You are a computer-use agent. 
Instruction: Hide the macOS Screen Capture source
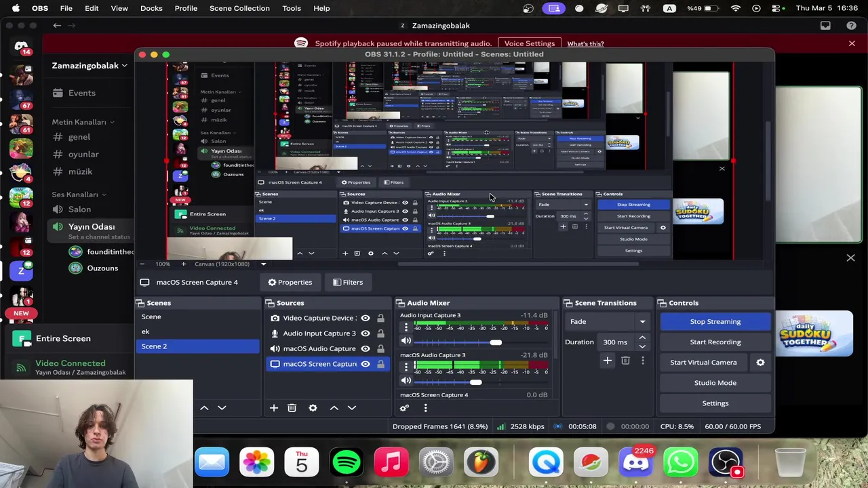(x=366, y=364)
